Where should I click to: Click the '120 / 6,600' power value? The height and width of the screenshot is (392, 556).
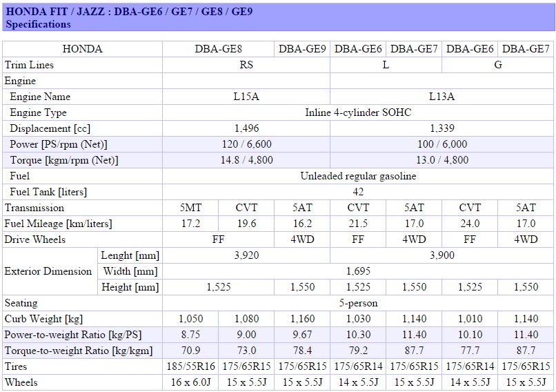click(x=246, y=144)
